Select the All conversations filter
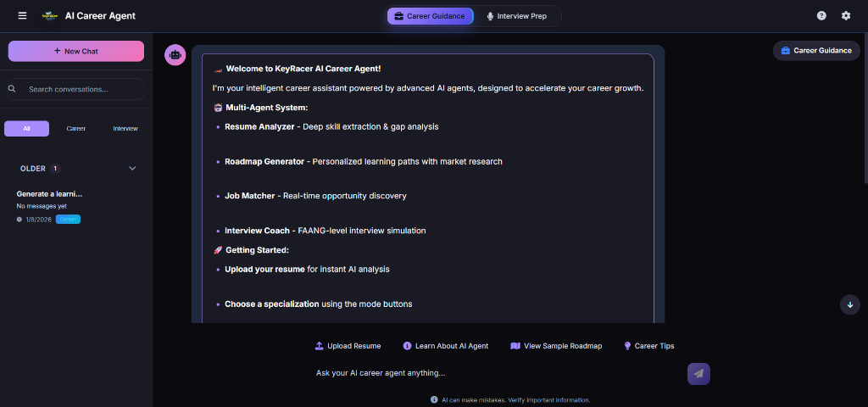The image size is (868, 407). (x=26, y=129)
